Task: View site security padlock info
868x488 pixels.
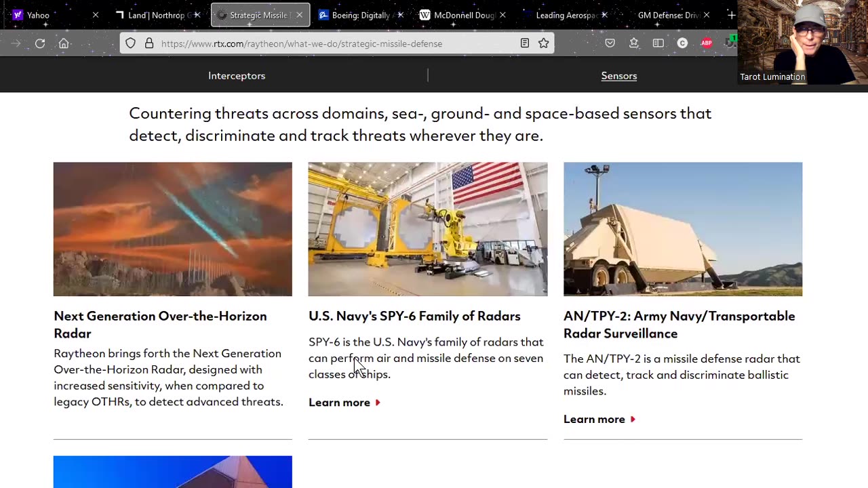Action: pyautogui.click(x=149, y=43)
